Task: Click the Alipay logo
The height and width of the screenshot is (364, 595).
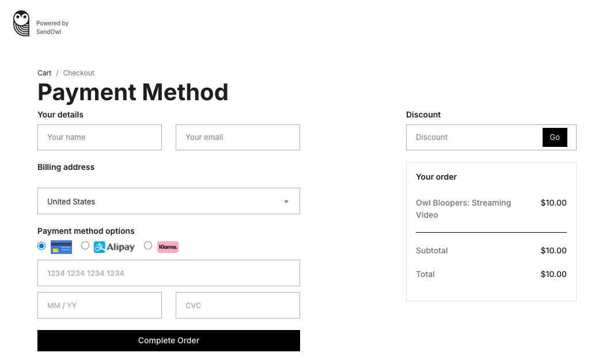Action: pos(115,247)
